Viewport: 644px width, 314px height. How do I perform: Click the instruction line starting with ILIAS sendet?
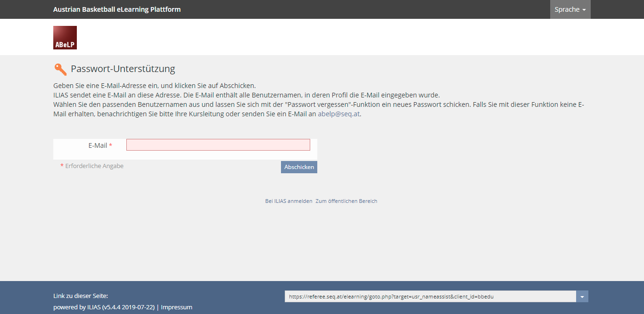(x=246, y=95)
